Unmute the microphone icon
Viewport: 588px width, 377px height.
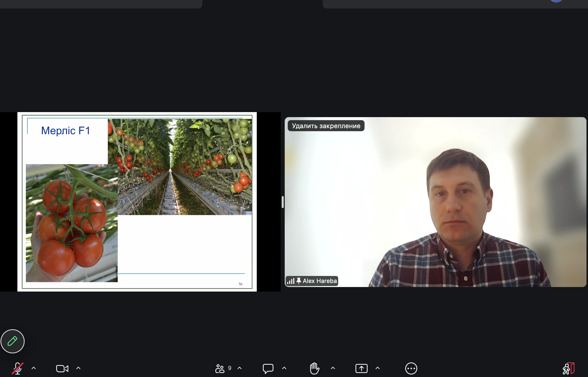(18, 368)
